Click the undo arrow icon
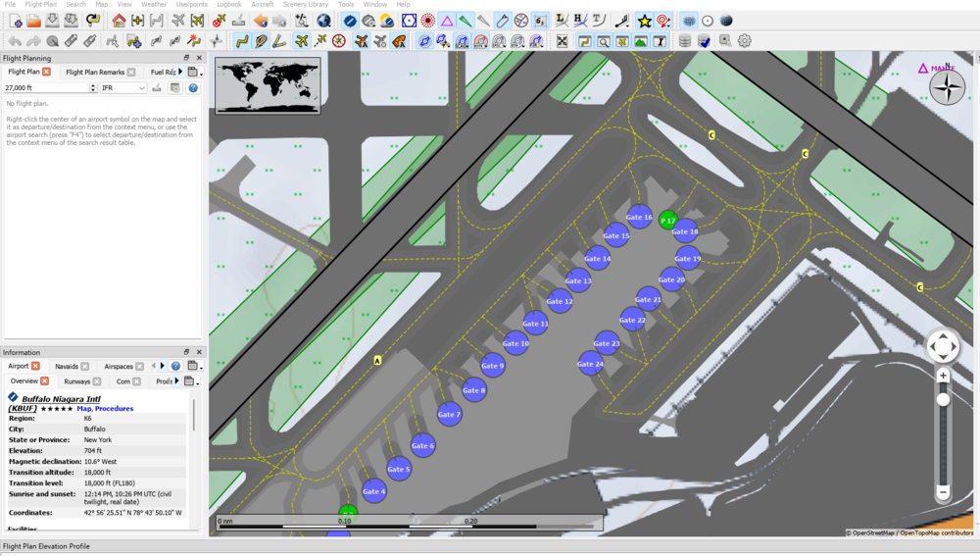 pos(15,41)
